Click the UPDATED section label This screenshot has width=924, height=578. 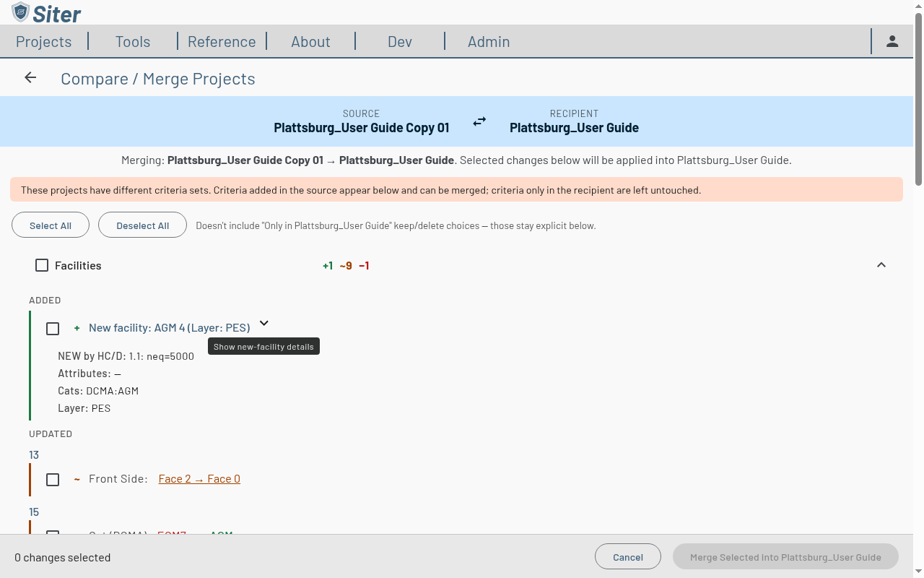(51, 434)
